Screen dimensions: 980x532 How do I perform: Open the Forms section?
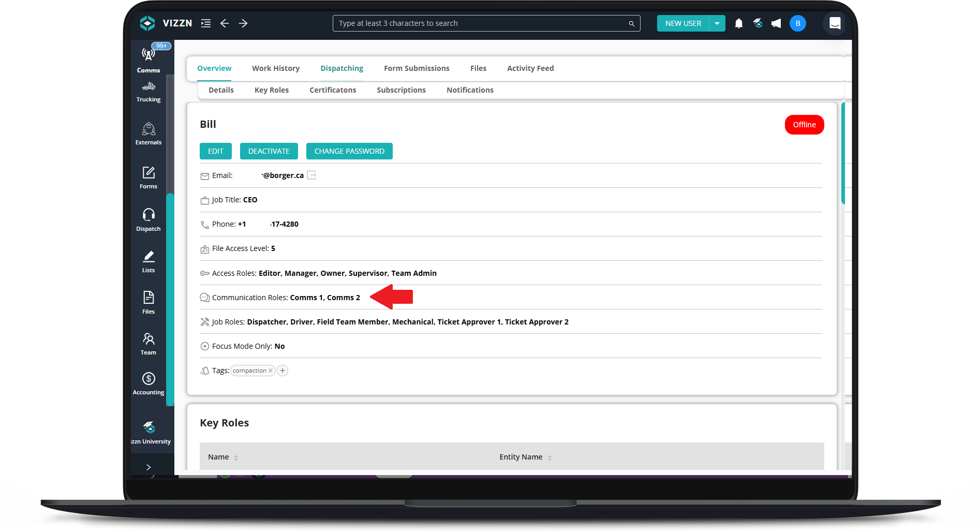(x=148, y=177)
